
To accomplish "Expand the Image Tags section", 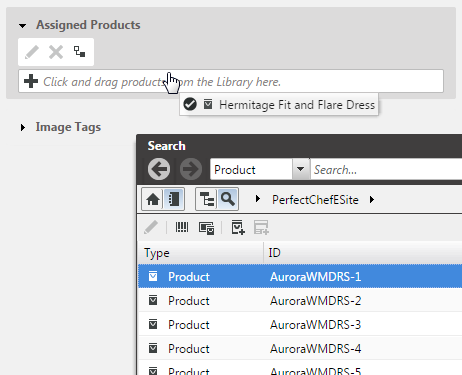I will (x=23, y=127).
